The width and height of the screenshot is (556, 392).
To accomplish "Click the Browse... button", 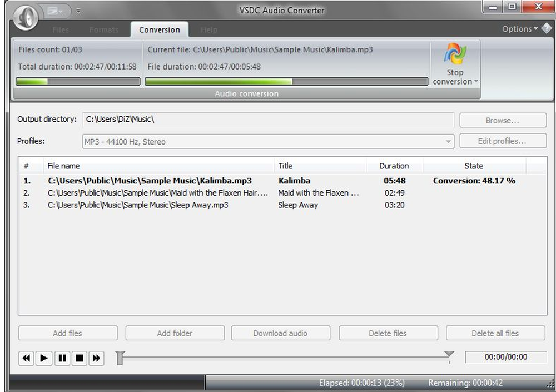I will tap(503, 120).
